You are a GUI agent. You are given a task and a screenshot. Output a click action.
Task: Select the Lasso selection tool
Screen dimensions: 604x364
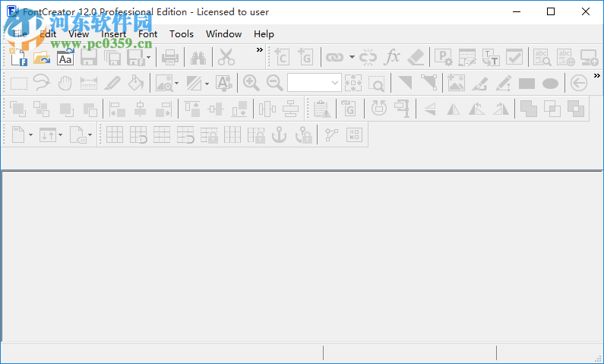coord(42,83)
